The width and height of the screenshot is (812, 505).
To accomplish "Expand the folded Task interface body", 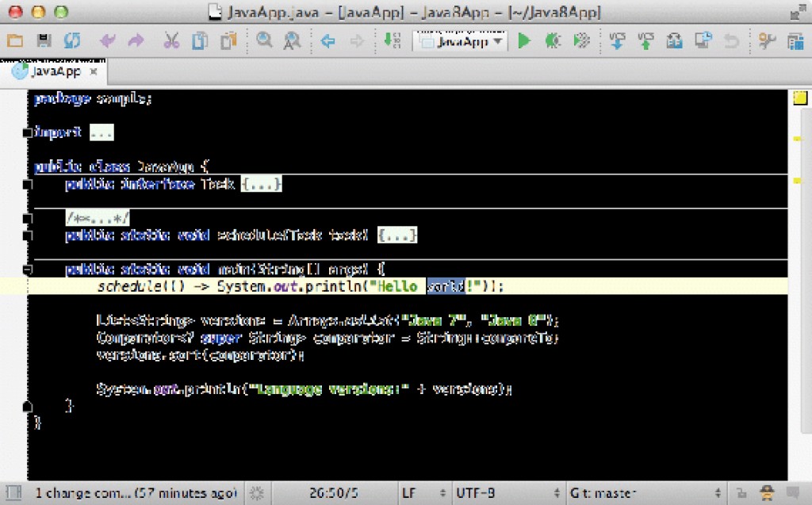I will 262,184.
